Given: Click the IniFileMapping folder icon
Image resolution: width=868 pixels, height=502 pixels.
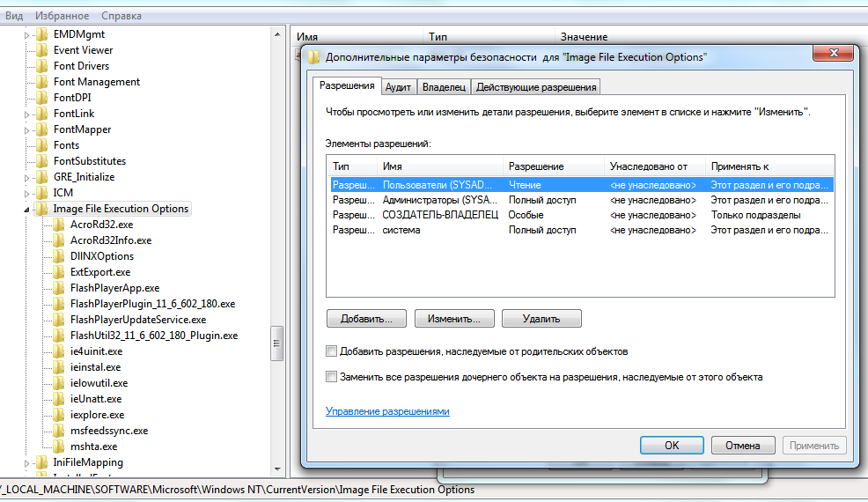Looking at the screenshot, I should point(42,462).
